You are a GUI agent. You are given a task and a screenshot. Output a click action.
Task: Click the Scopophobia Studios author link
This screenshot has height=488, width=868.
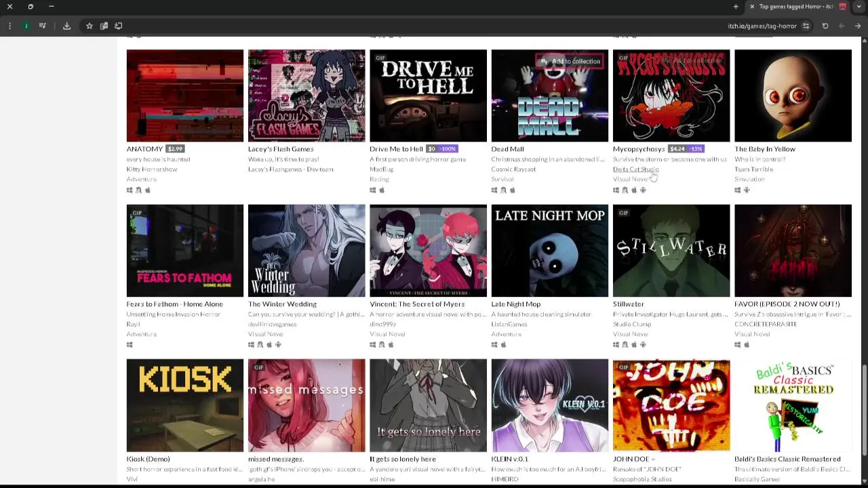pyautogui.click(x=642, y=479)
